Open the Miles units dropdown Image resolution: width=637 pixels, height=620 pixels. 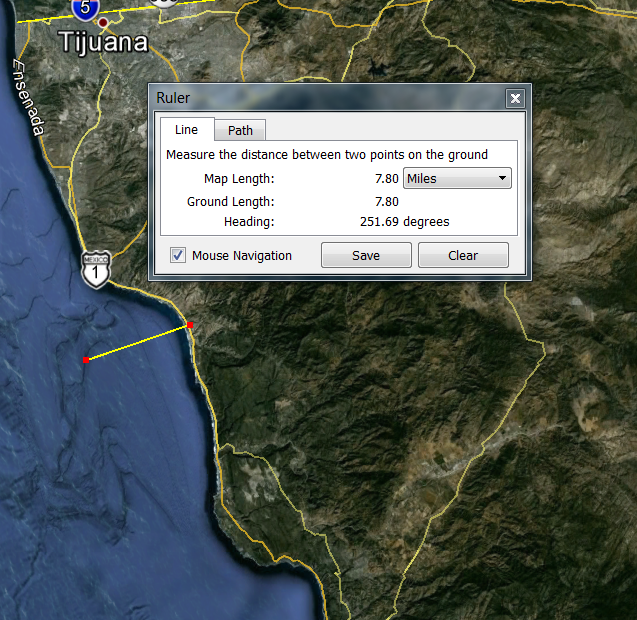point(457,179)
